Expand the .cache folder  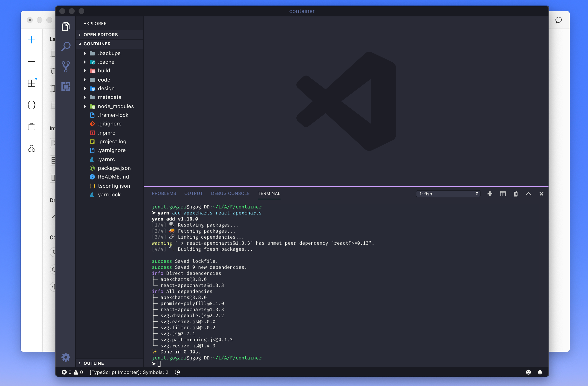pos(109,62)
